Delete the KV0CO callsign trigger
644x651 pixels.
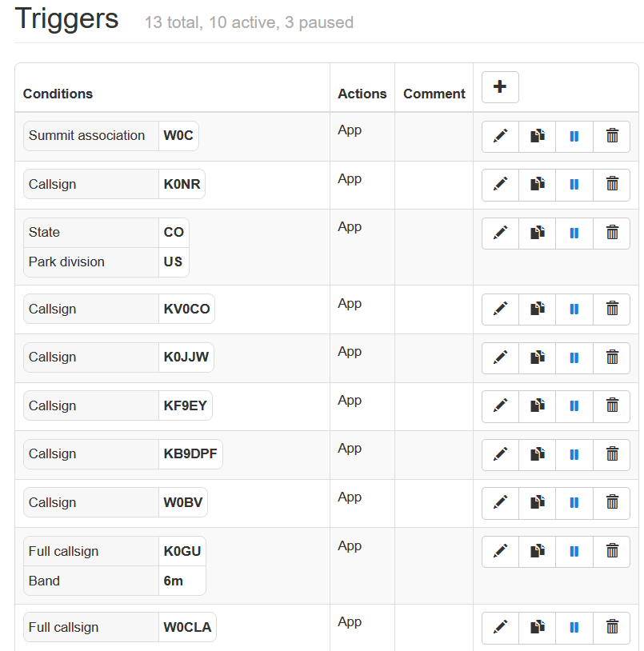[612, 310]
